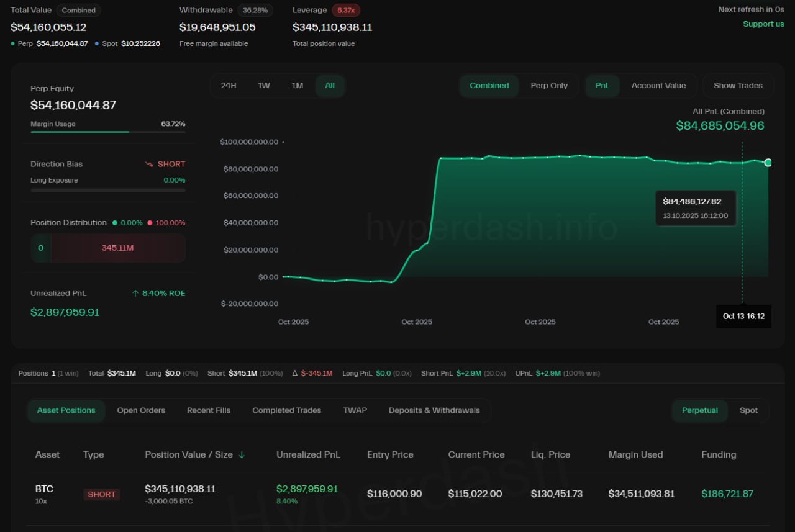Click the SHORT direction bias trend icon
795x532 pixels.
click(149, 165)
